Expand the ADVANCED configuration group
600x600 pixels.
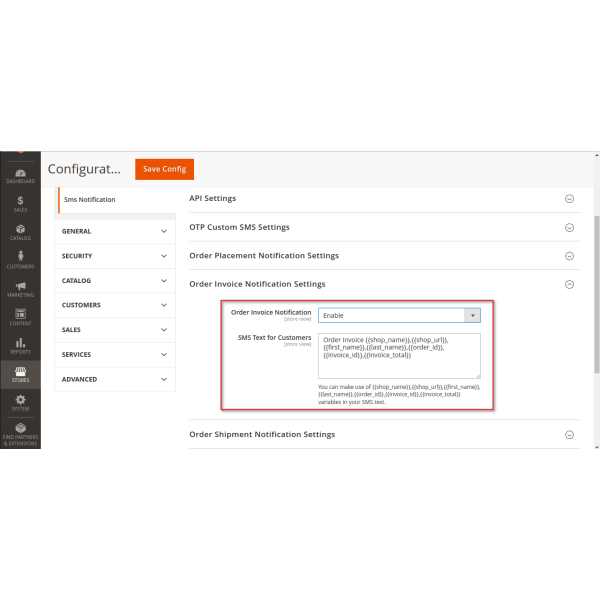click(115, 379)
